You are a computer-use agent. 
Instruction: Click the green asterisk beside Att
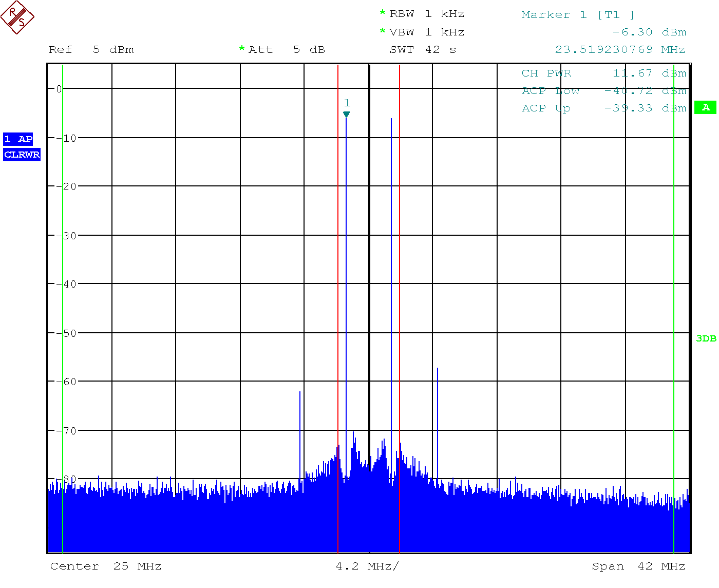241,49
